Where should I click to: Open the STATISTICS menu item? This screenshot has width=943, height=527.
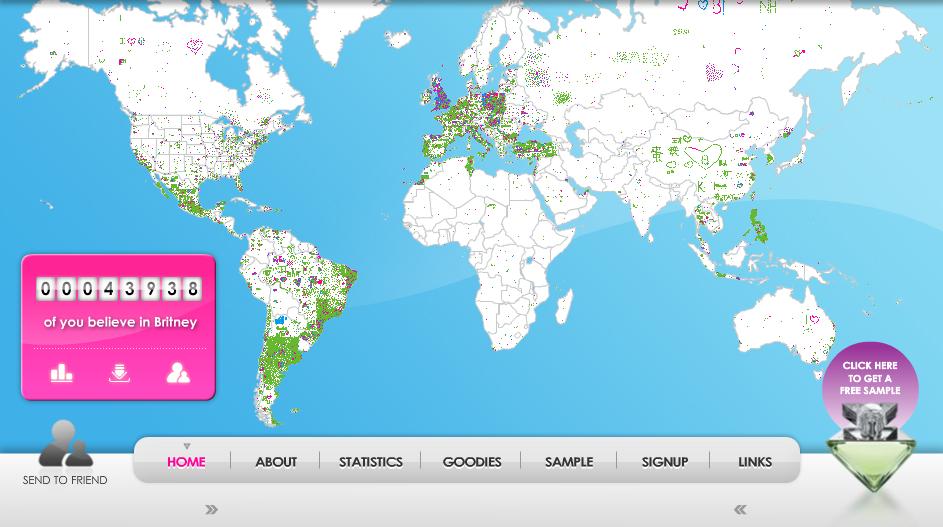click(370, 462)
